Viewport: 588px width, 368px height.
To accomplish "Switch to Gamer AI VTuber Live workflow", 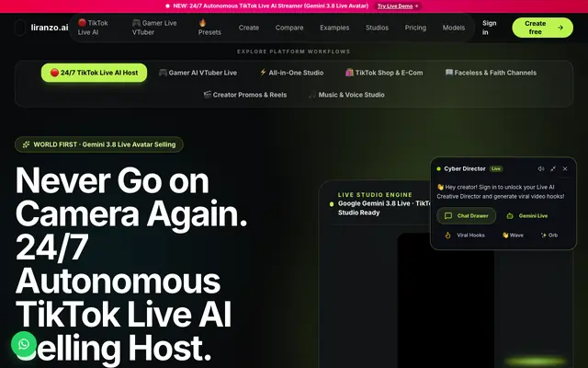I will coord(198,73).
